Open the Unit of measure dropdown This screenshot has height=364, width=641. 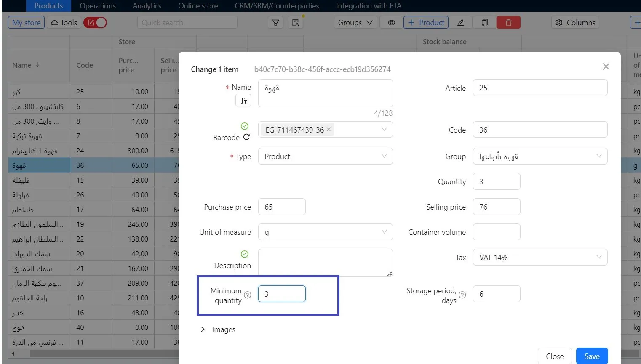tap(325, 232)
